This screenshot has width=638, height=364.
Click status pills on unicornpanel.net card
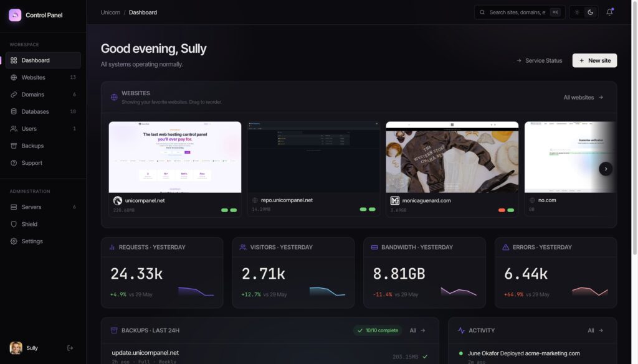tap(229, 210)
